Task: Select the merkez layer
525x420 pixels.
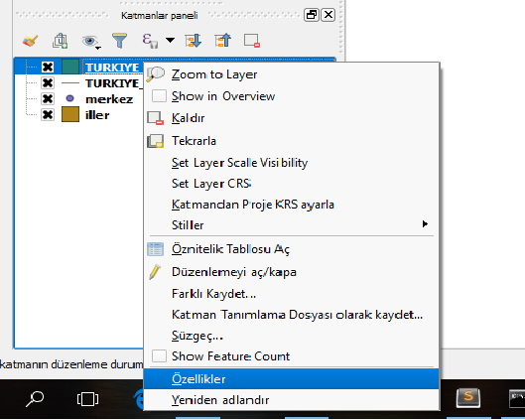Action: (x=109, y=99)
